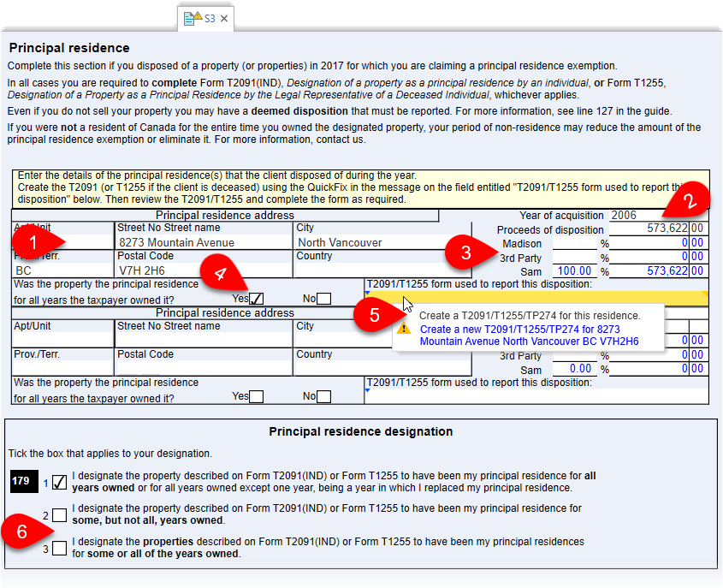The width and height of the screenshot is (723, 588).
Task: Click Madison's percentage field for first property
Action: point(574,242)
